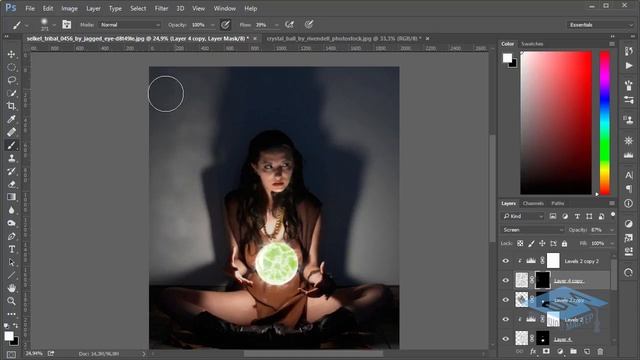Switch to the Swatches tab
This screenshot has width=640, height=360.
[x=532, y=44]
